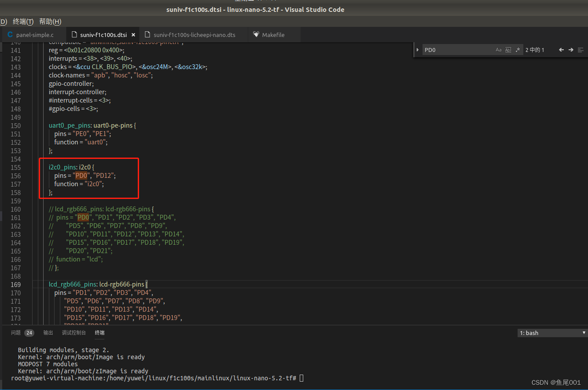Go to previous match arrow

pos(562,50)
